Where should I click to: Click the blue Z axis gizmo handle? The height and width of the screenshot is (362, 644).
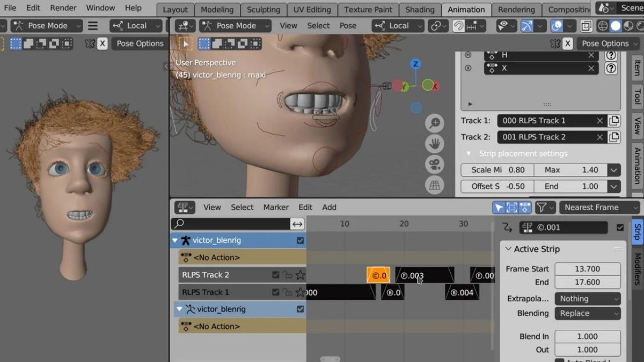click(415, 64)
